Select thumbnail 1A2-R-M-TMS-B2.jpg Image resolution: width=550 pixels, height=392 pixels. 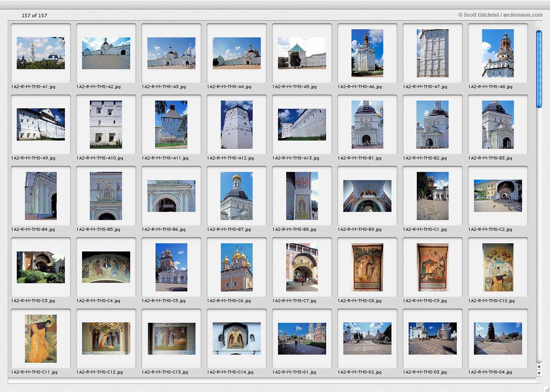click(433, 125)
